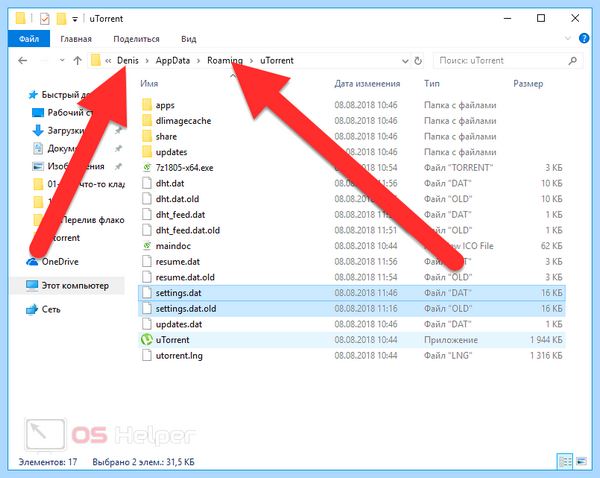
Task: Select the uTorrent application icon
Action: [147, 340]
